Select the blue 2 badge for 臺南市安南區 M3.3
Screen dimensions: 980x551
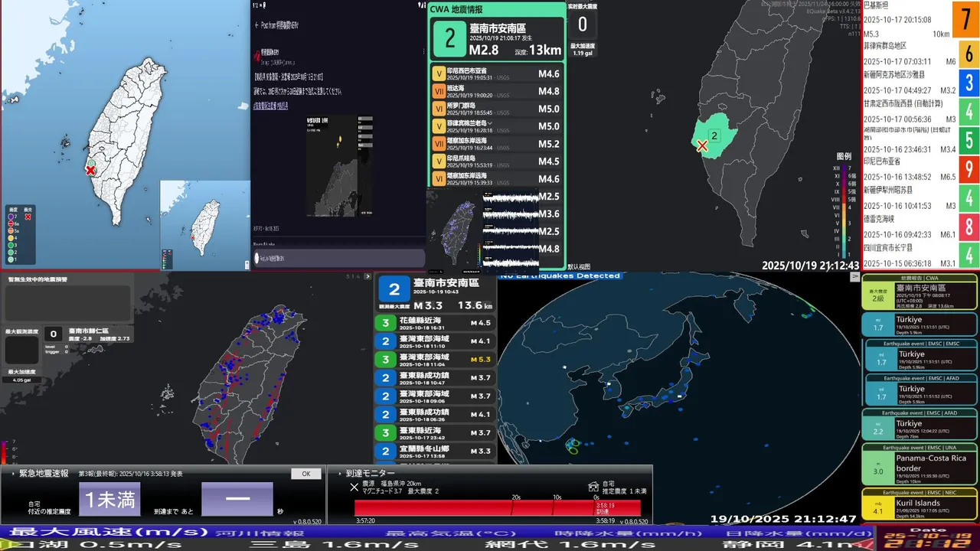pos(394,290)
